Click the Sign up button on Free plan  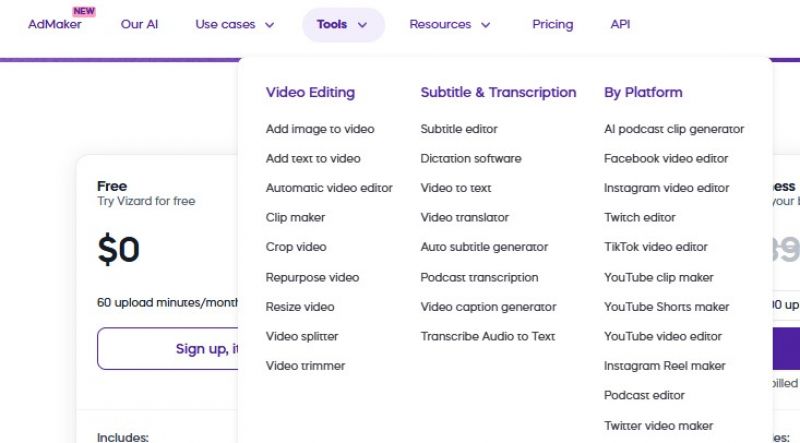(x=168, y=349)
